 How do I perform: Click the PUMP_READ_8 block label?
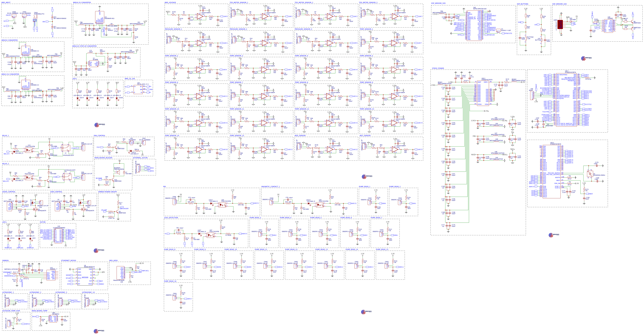click(x=170, y=249)
